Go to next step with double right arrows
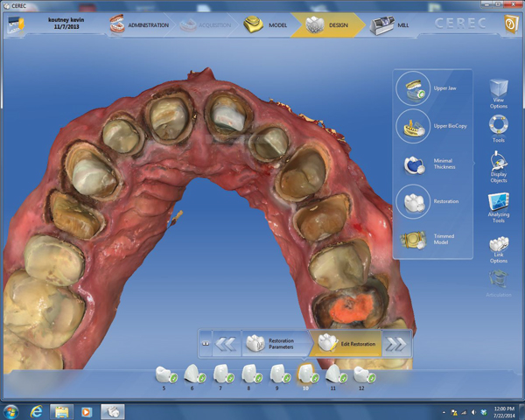This screenshot has height=420, width=525. (395, 344)
